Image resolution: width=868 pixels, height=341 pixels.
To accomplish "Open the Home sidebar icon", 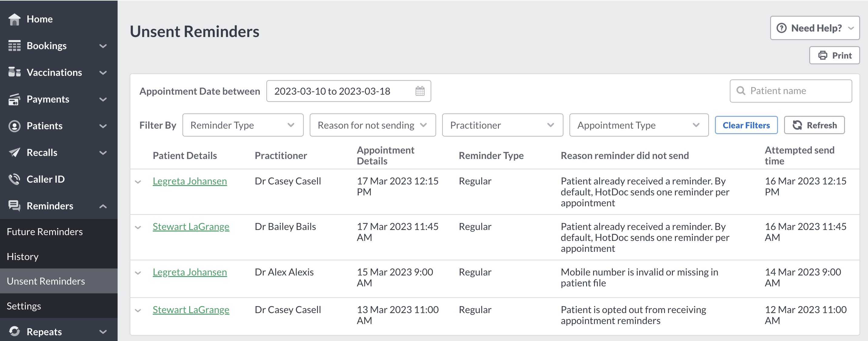I will [14, 19].
